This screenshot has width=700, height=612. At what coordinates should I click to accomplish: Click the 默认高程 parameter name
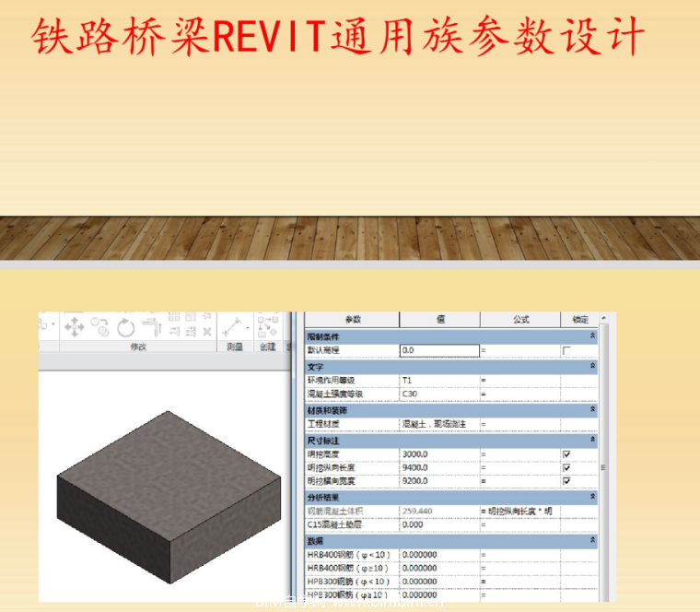(x=323, y=350)
